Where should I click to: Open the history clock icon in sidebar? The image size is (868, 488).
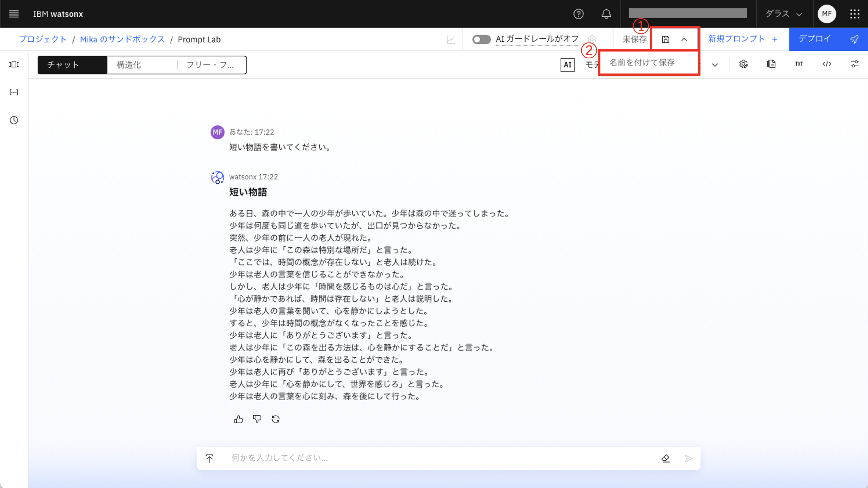tap(14, 120)
